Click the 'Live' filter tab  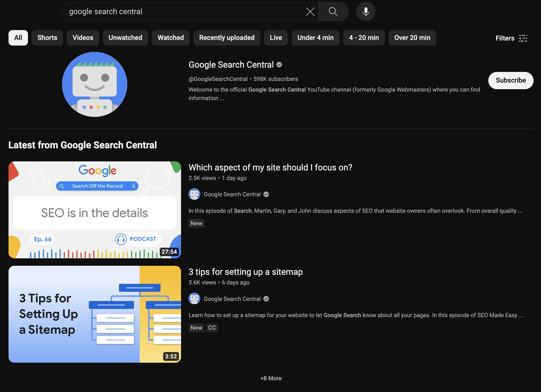[x=276, y=38]
